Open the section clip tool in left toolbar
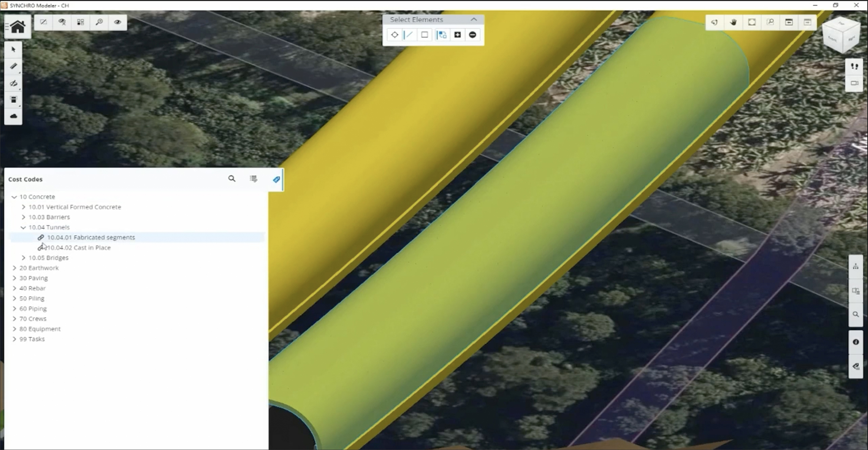Image resolution: width=868 pixels, height=450 pixels. coord(13,100)
